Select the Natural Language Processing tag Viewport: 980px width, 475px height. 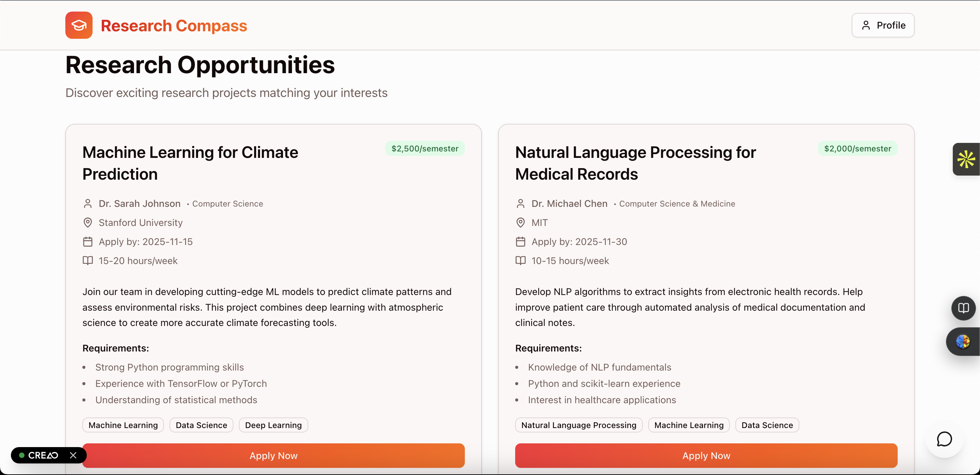pos(578,425)
